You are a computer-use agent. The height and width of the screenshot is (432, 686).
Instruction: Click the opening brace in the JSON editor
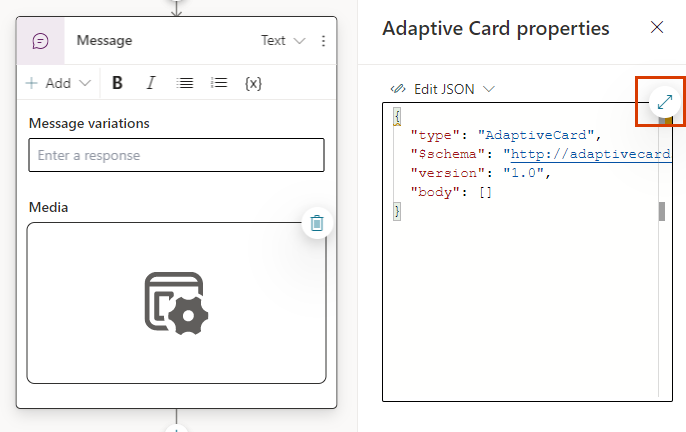pos(397,116)
